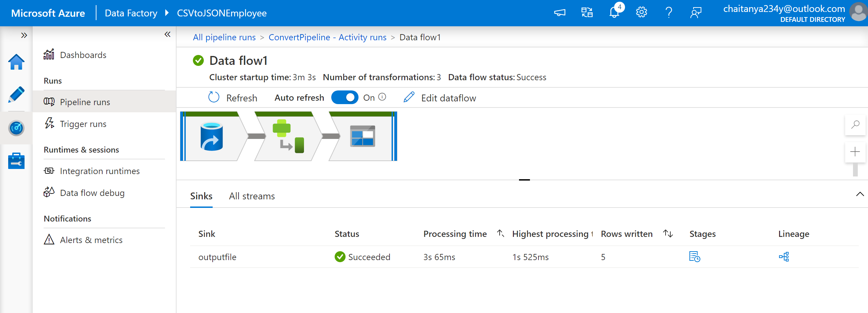This screenshot has width=868, height=313.
Task: Zoom in the data flow graph
Action: [x=855, y=152]
